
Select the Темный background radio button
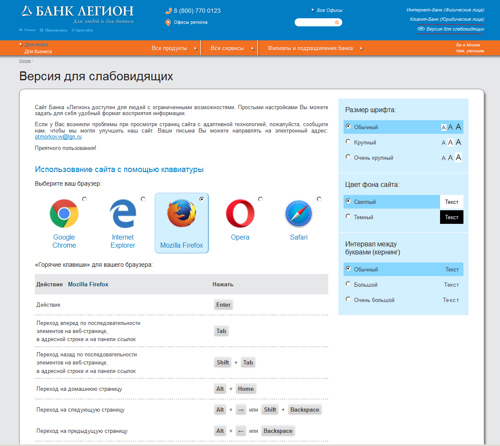point(348,216)
